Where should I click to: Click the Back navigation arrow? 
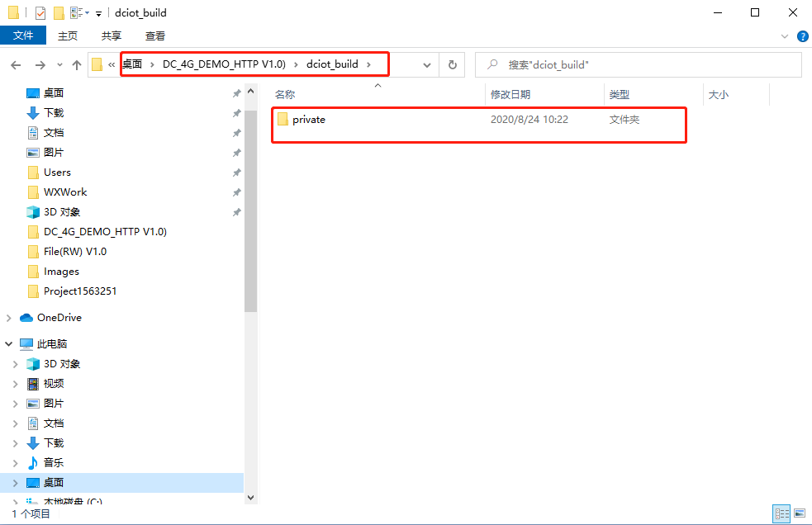click(x=16, y=64)
